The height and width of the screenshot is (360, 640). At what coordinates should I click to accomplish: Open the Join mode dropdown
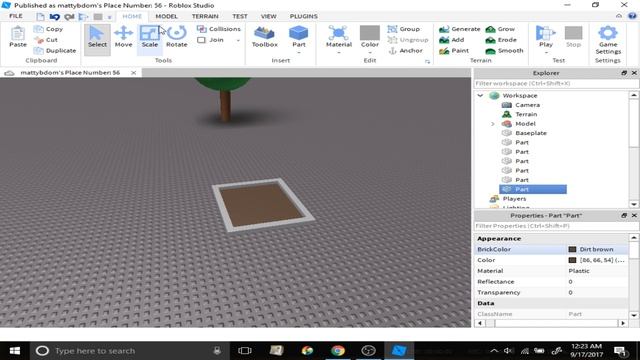238,40
